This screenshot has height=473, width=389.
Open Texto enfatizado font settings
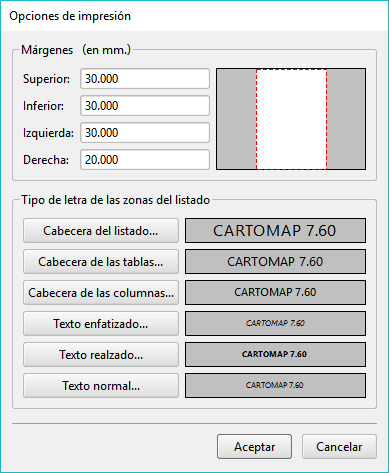tap(101, 324)
